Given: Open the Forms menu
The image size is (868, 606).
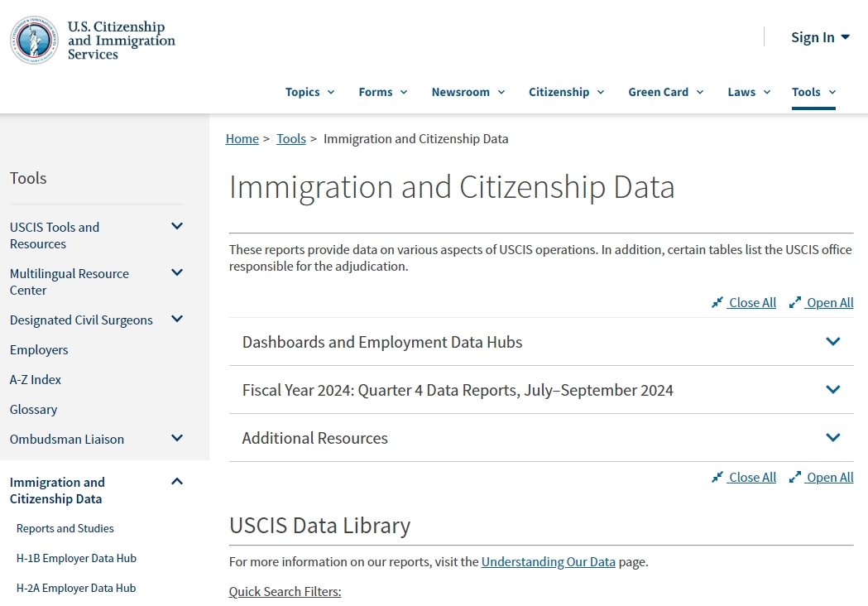Looking at the screenshot, I should click(x=382, y=92).
